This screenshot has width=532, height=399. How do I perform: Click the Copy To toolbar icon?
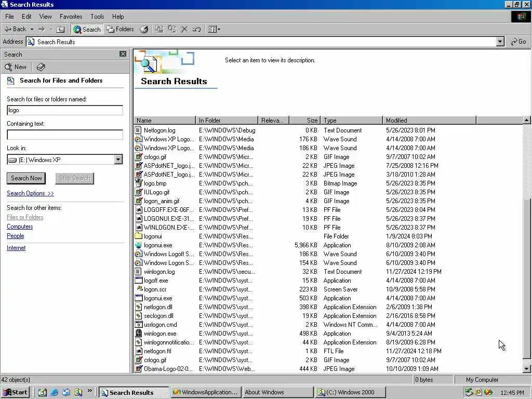[171, 29]
